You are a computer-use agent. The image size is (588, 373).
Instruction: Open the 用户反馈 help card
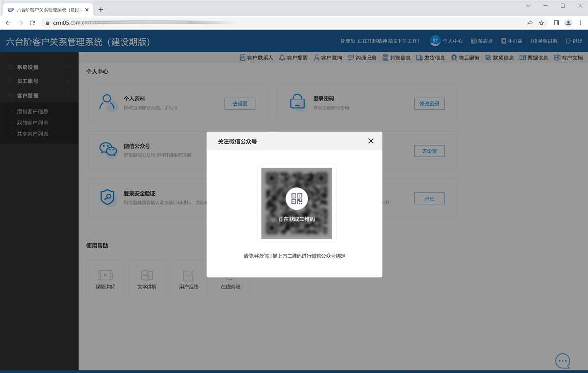[189, 279]
